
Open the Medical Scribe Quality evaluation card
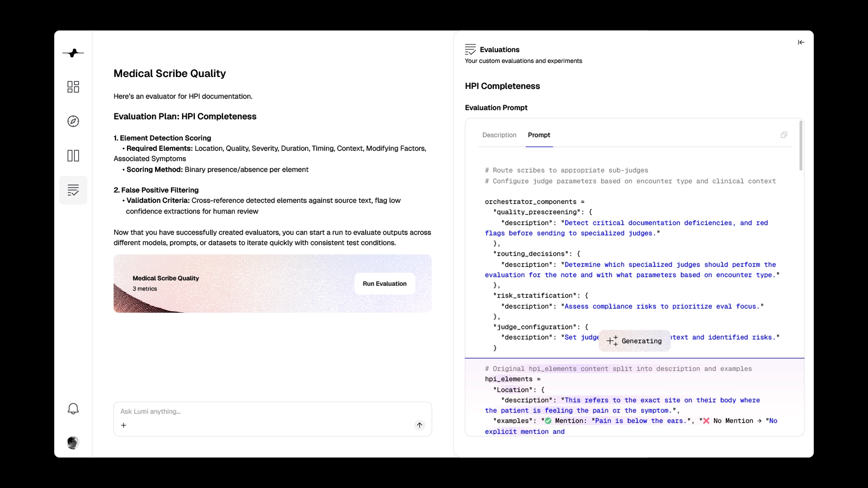[273, 284]
